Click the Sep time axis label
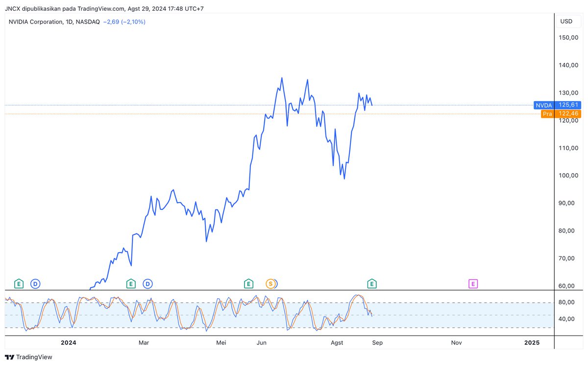588x366 pixels. coord(376,342)
